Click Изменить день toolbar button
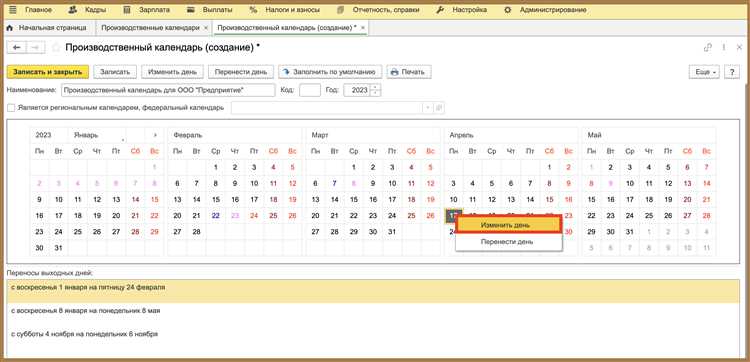750x362 pixels. pyautogui.click(x=173, y=72)
